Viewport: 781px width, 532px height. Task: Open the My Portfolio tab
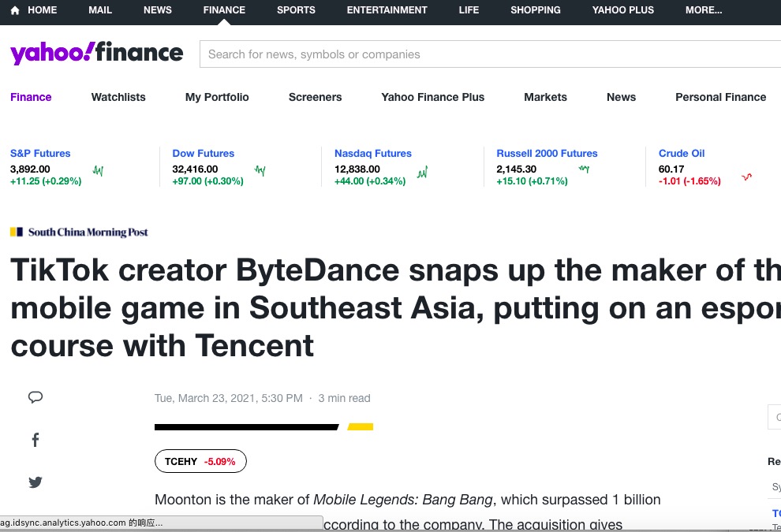[217, 97]
